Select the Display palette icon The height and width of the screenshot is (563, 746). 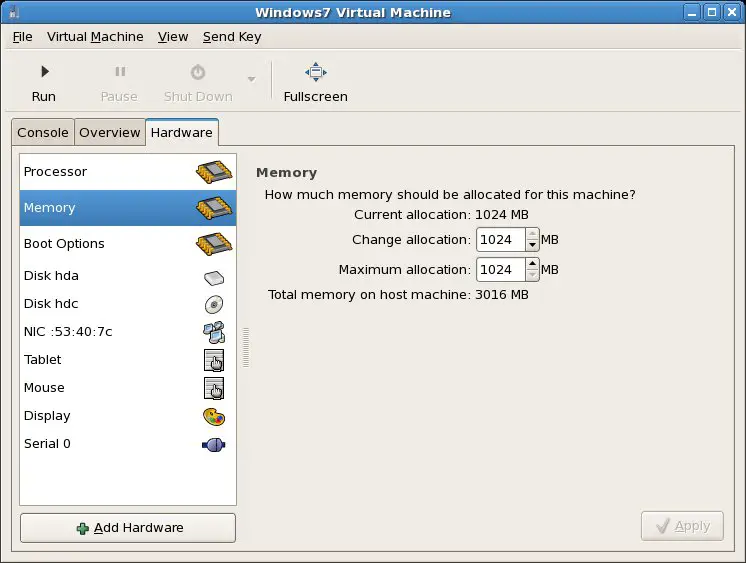click(x=213, y=416)
